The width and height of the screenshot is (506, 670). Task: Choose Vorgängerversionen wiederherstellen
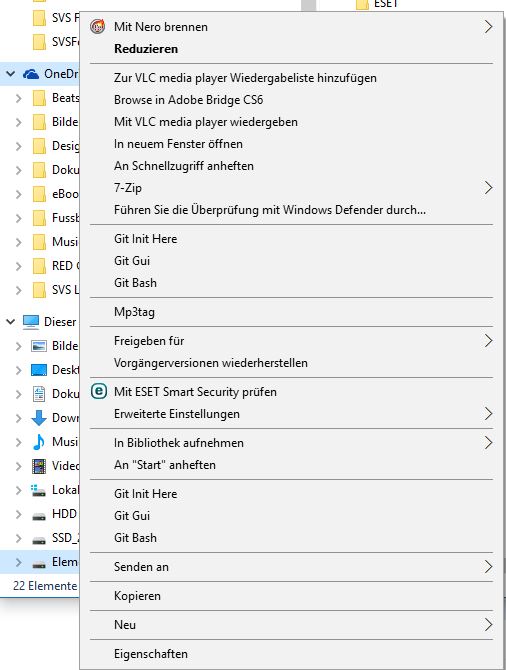coord(291,363)
